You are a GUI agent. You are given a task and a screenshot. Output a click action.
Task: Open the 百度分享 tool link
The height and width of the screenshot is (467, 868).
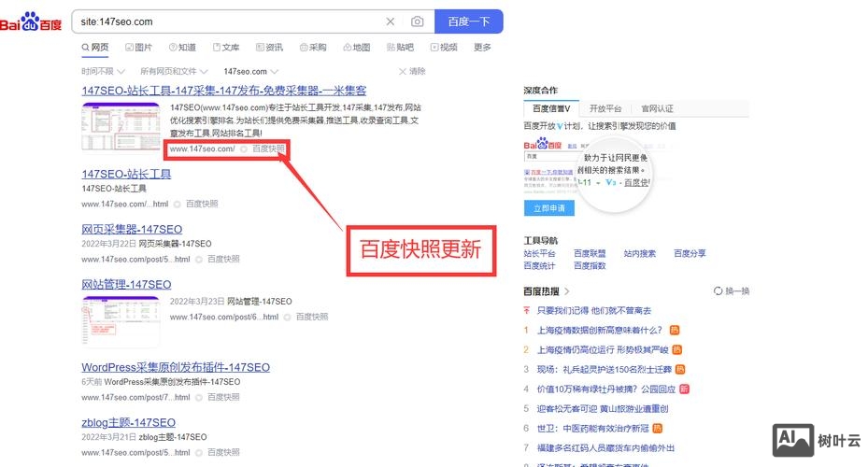(690, 253)
